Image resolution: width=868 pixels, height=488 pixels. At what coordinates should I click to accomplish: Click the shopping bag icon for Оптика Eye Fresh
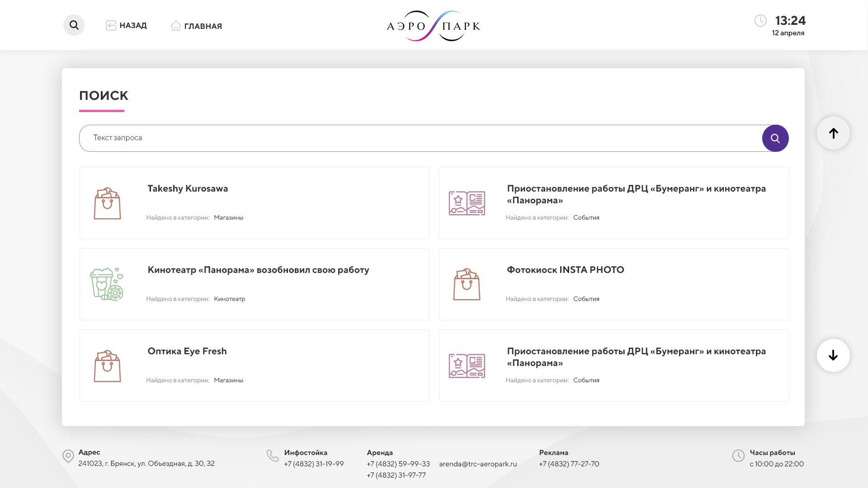(107, 366)
